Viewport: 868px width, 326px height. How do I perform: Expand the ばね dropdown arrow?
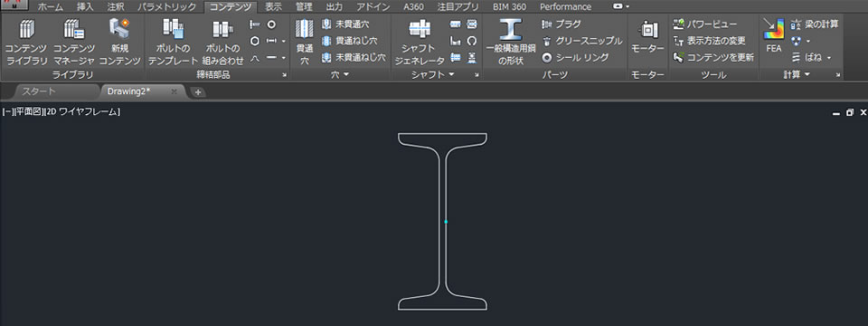[x=829, y=58]
